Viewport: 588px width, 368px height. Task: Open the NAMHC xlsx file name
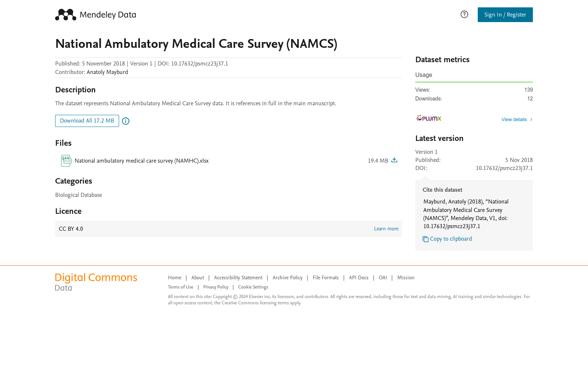(x=141, y=161)
